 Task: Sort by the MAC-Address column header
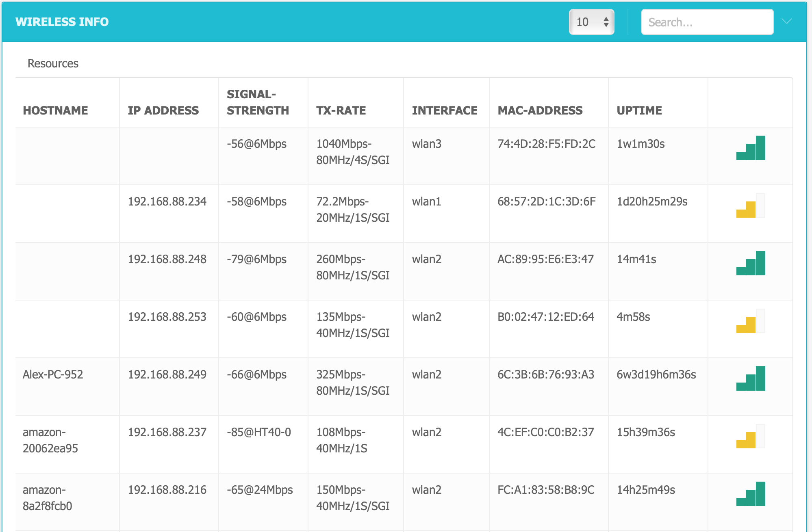pyautogui.click(x=540, y=110)
